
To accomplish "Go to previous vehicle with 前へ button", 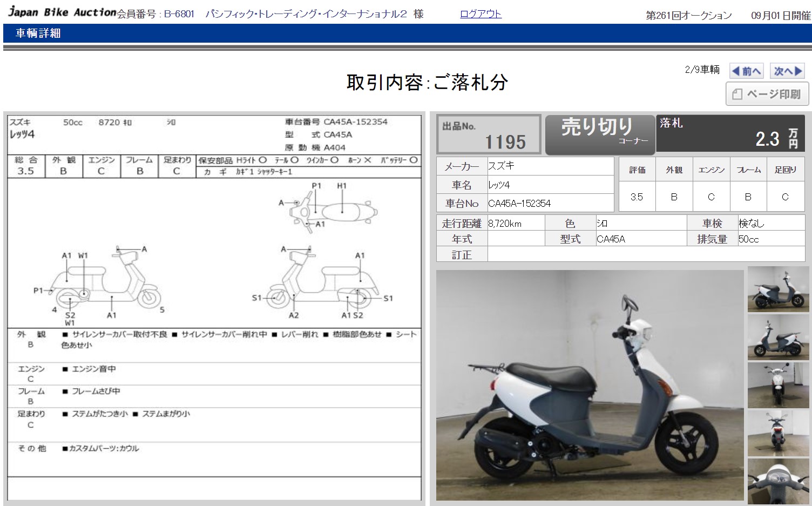I will pyautogui.click(x=746, y=71).
